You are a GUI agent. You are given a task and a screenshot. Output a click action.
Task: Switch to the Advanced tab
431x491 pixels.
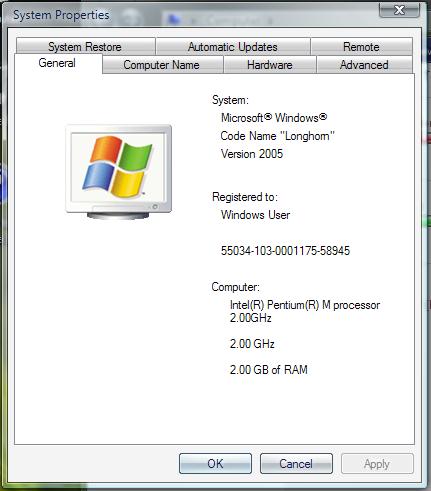coord(364,64)
